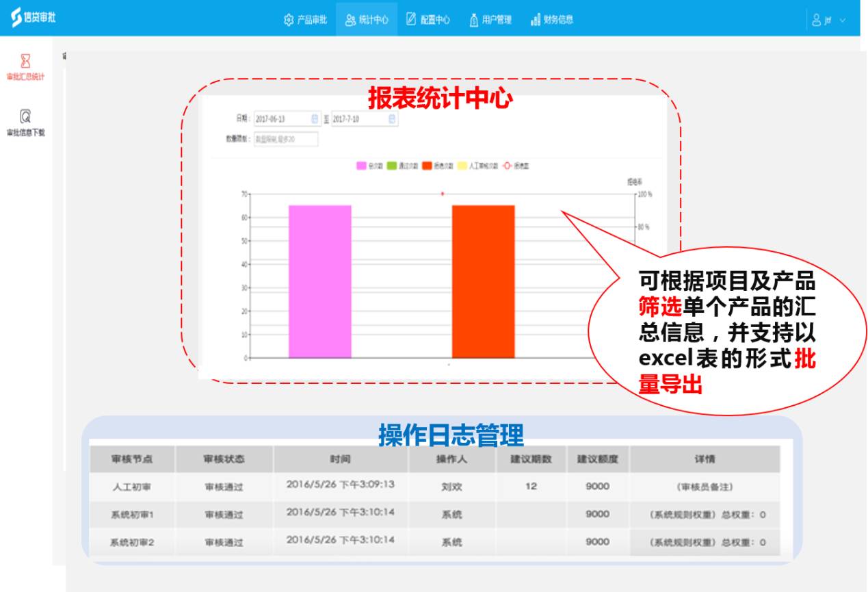The image size is (868, 592).
Task: Focus the 数量限制 input field
Action: (286, 140)
